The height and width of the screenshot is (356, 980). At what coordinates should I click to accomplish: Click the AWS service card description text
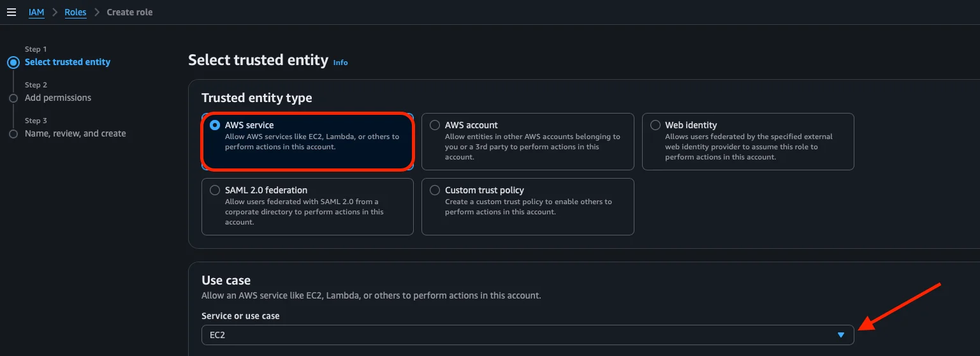(312, 142)
